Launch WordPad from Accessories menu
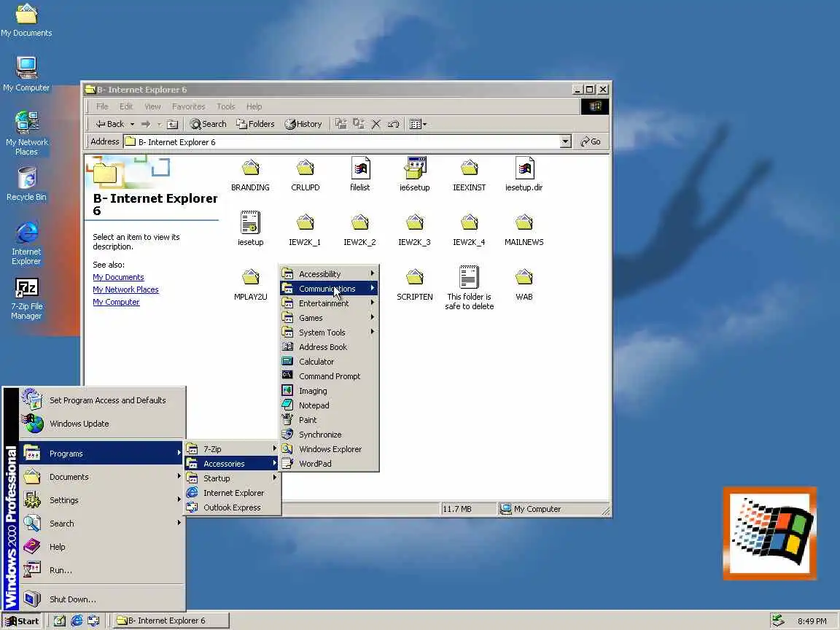Viewport: 840px width, 630px height. tap(329, 464)
